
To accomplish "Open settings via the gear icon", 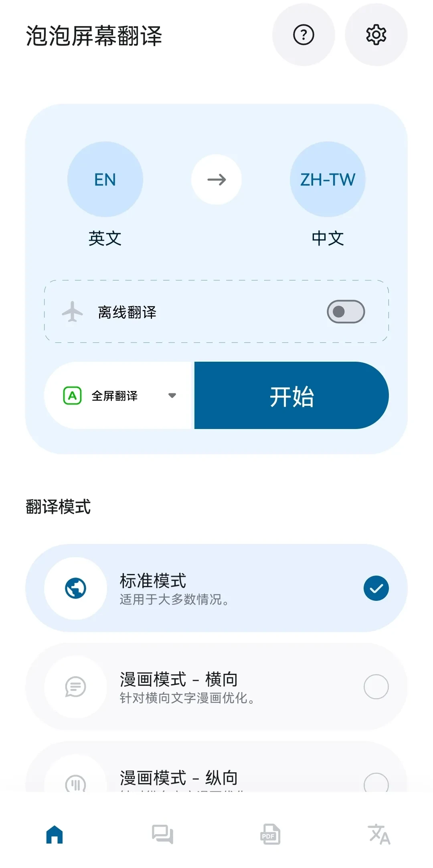I will tap(376, 35).
